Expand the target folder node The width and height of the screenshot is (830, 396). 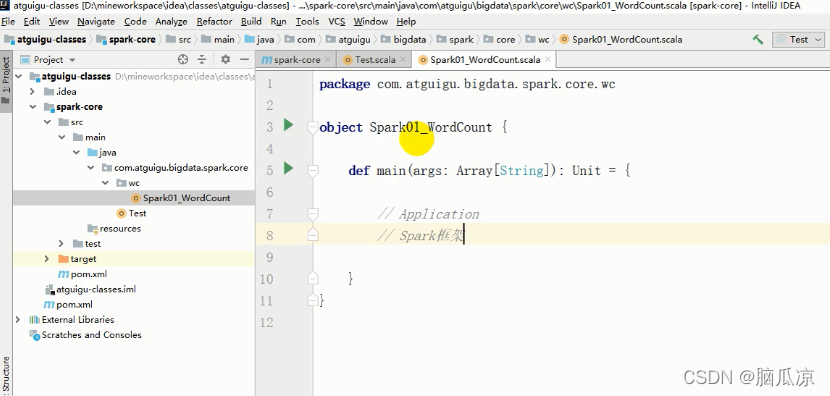coord(47,259)
